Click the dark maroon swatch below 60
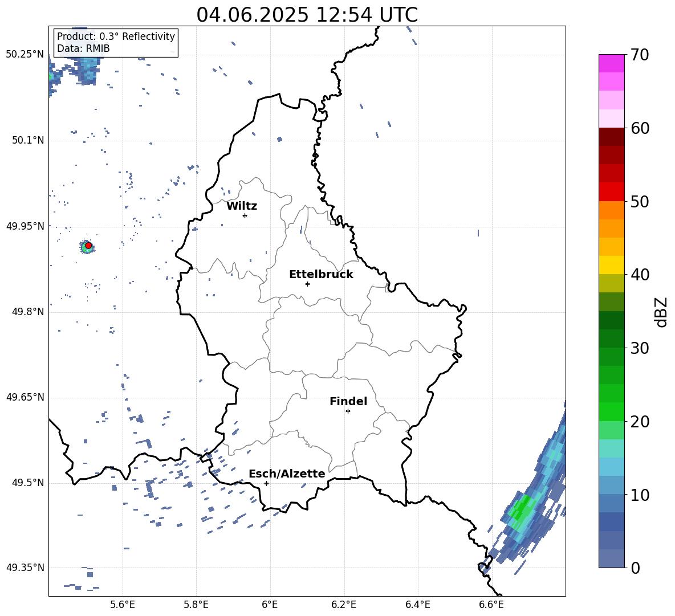This screenshot has height=616, width=675. point(611,137)
